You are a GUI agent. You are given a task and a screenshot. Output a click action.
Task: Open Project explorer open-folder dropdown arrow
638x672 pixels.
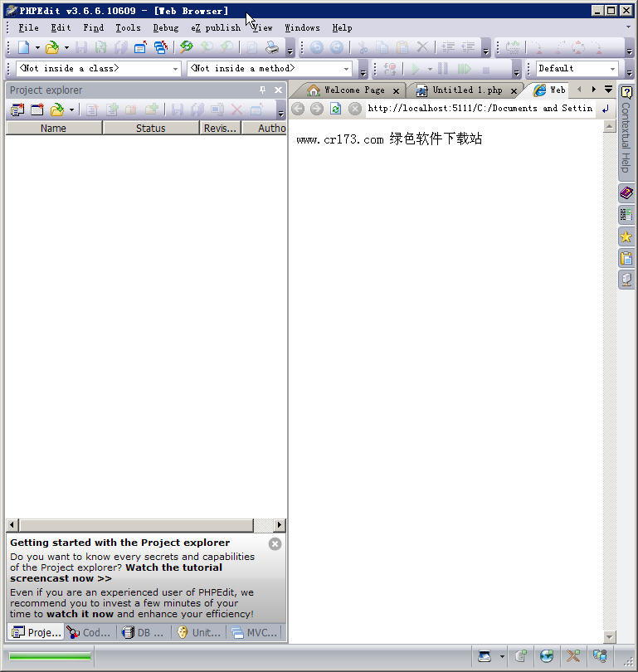click(x=71, y=110)
